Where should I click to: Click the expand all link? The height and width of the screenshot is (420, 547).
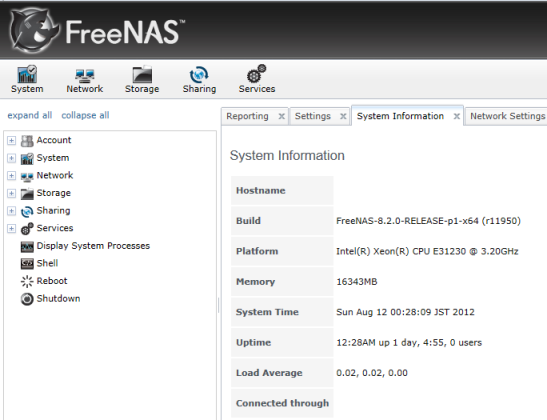[30, 115]
